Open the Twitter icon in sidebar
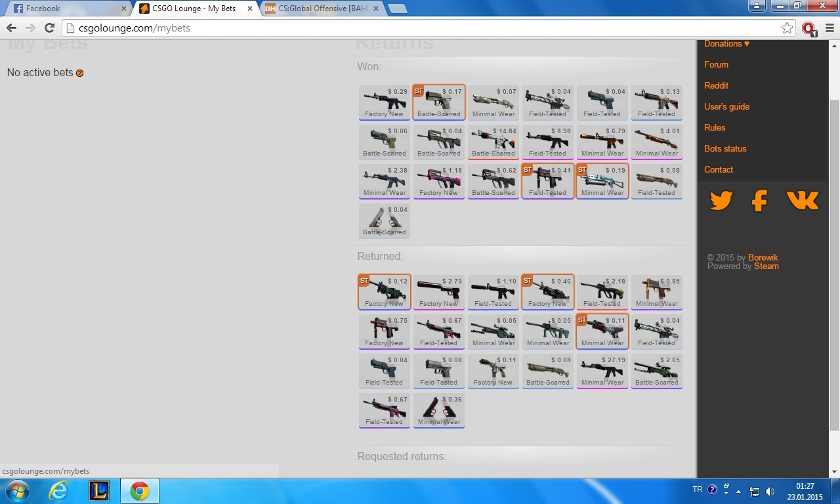The image size is (840, 504). [x=721, y=201]
